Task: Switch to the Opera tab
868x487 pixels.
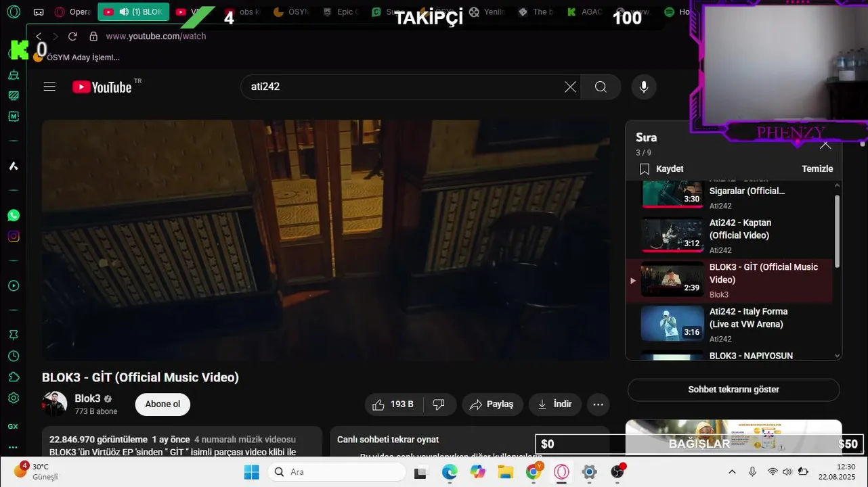Action: coord(73,11)
